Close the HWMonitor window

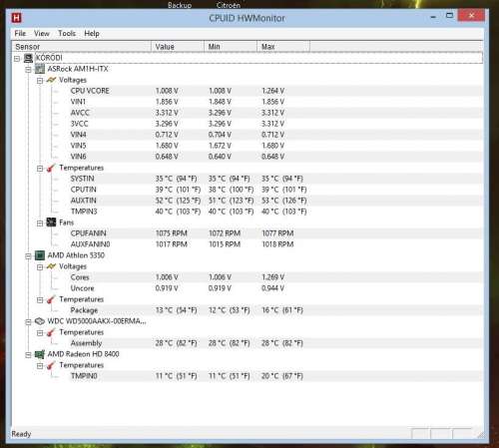tap(471, 15)
